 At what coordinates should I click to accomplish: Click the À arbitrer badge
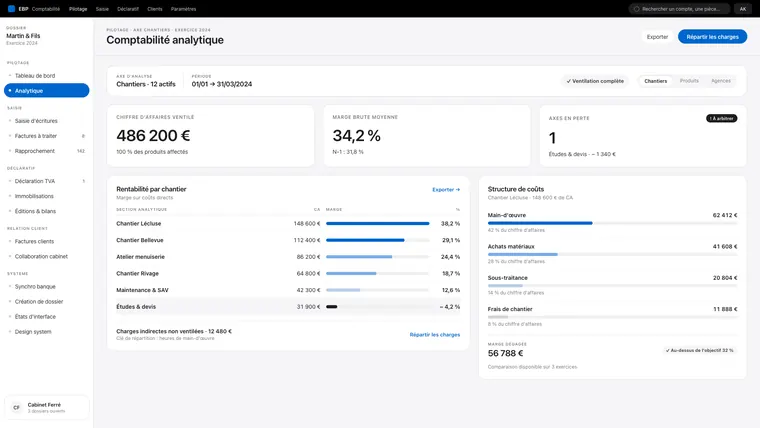721,118
